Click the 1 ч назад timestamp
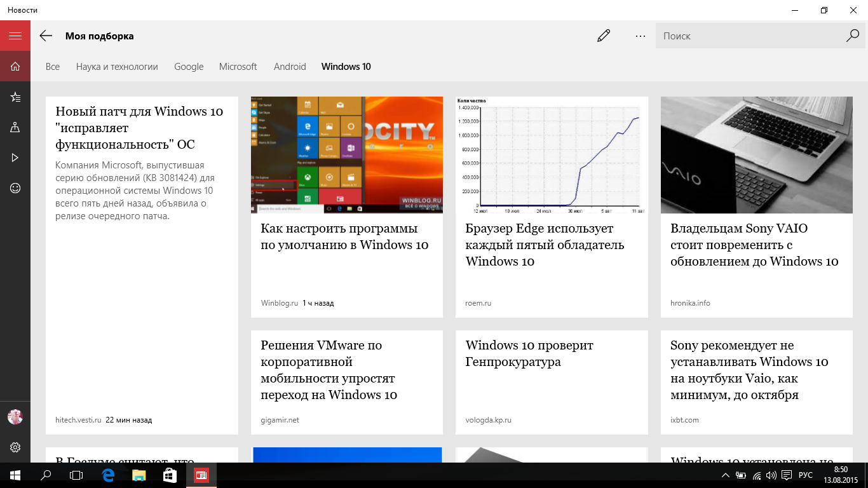The width and height of the screenshot is (868, 488). pos(318,303)
